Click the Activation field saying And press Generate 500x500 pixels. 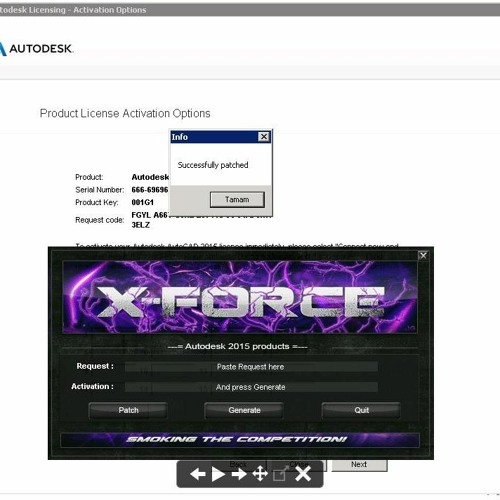coord(251,387)
